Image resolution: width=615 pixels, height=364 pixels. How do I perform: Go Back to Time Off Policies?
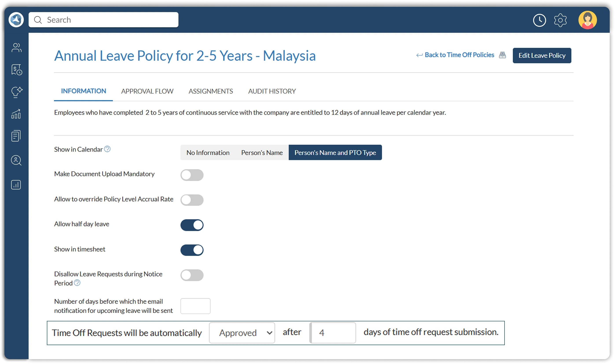coord(459,55)
